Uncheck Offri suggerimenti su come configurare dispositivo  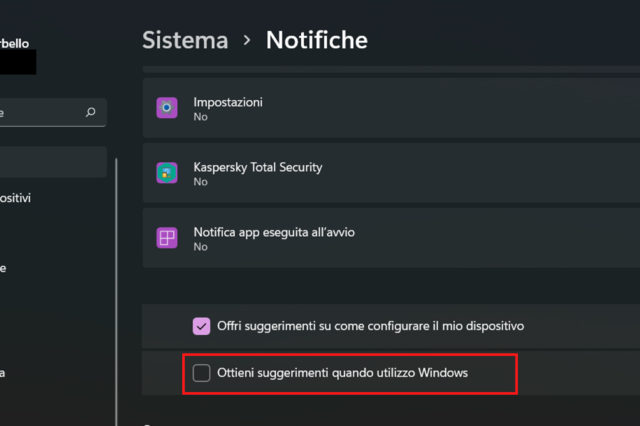click(x=201, y=326)
